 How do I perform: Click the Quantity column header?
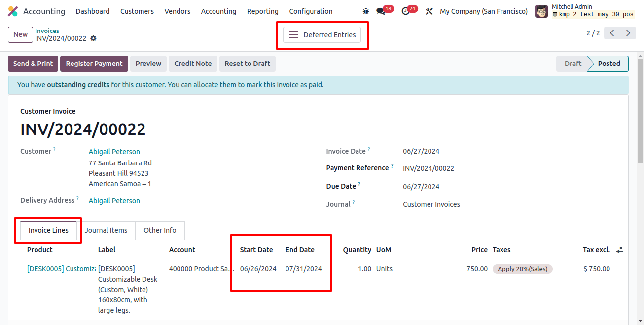[357, 250]
